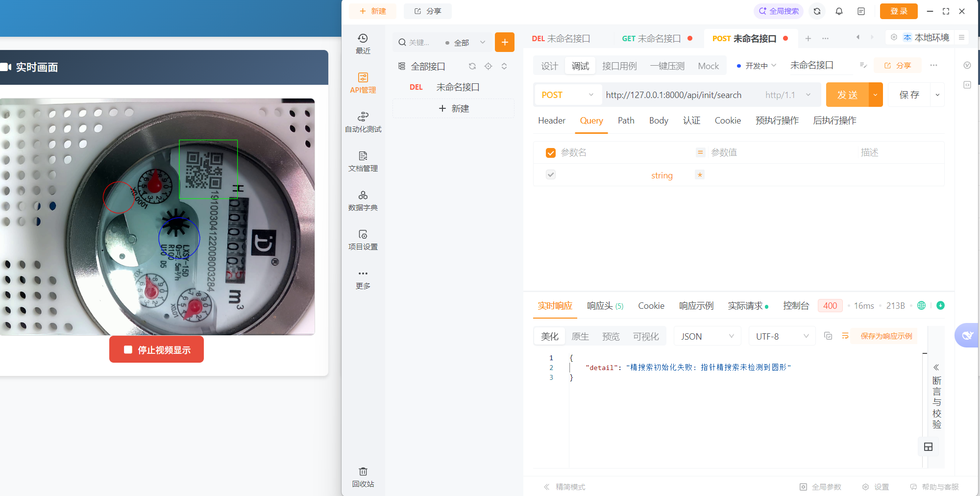Screen dimensions: 980x496
Task: Click the request URL input field
Action: (x=681, y=95)
